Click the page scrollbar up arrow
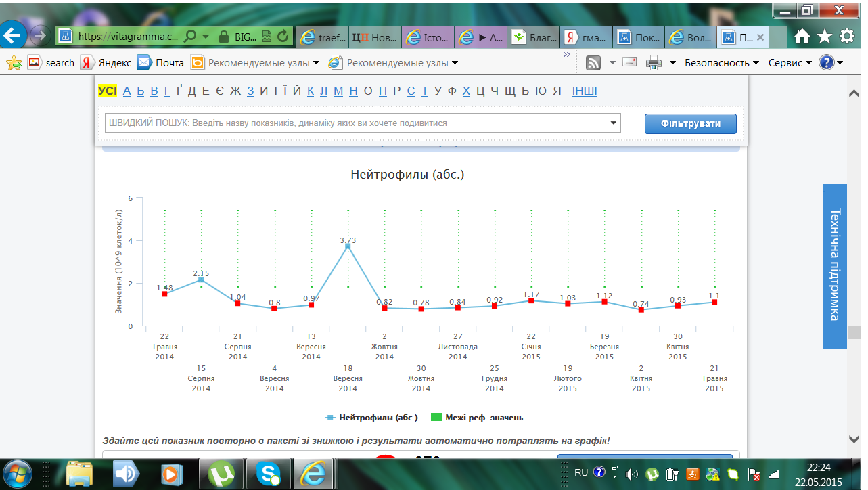This screenshot has width=868, height=490. coord(854,93)
